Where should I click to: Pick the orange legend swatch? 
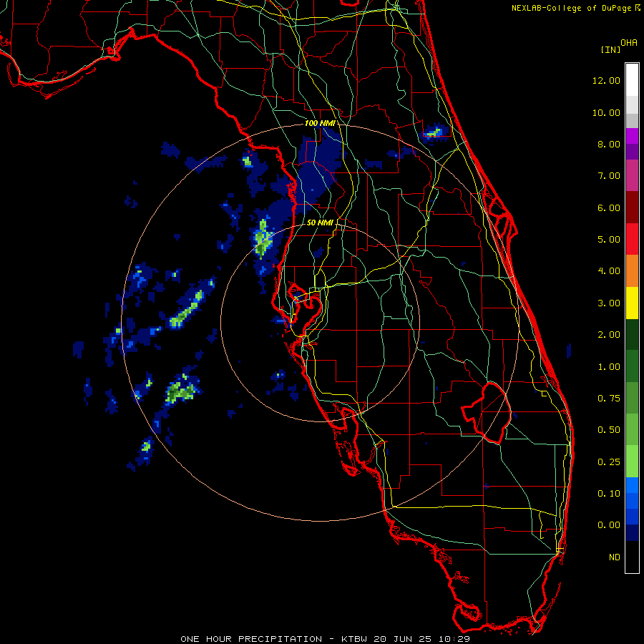click(x=632, y=271)
